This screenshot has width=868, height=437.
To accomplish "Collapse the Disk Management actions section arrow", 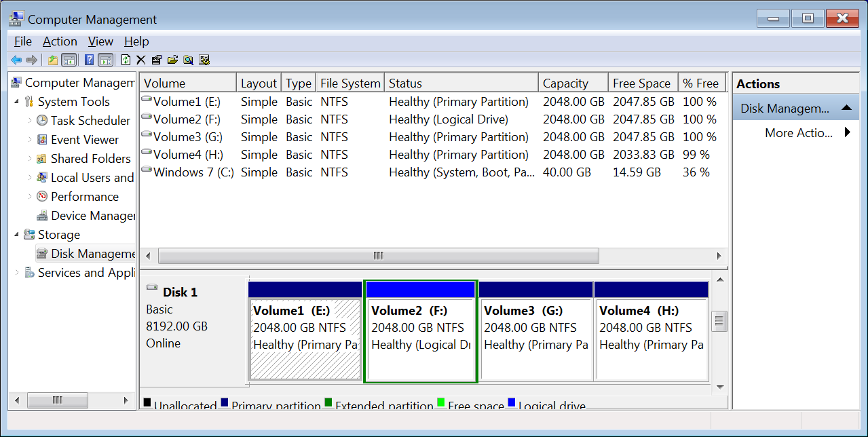I will (846, 108).
